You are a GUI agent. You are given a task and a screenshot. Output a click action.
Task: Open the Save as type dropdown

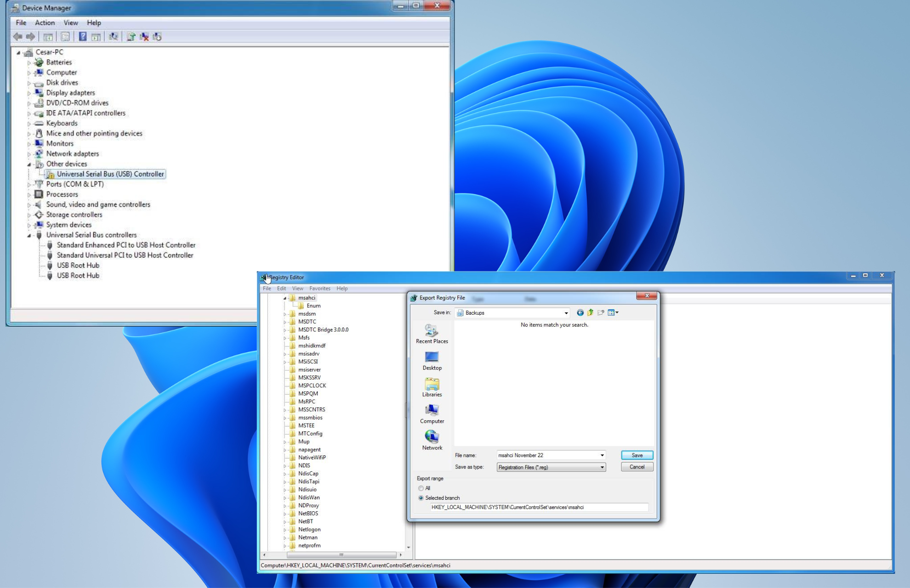(551, 467)
